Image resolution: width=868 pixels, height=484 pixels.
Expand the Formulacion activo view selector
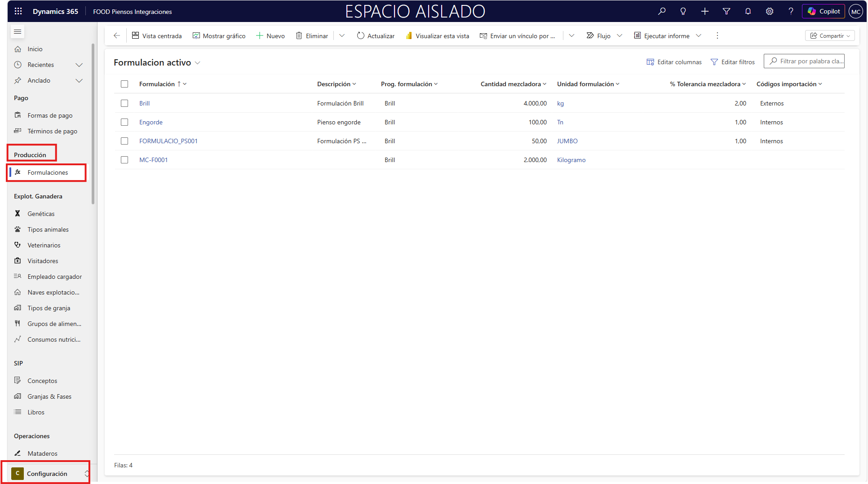tap(197, 63)
